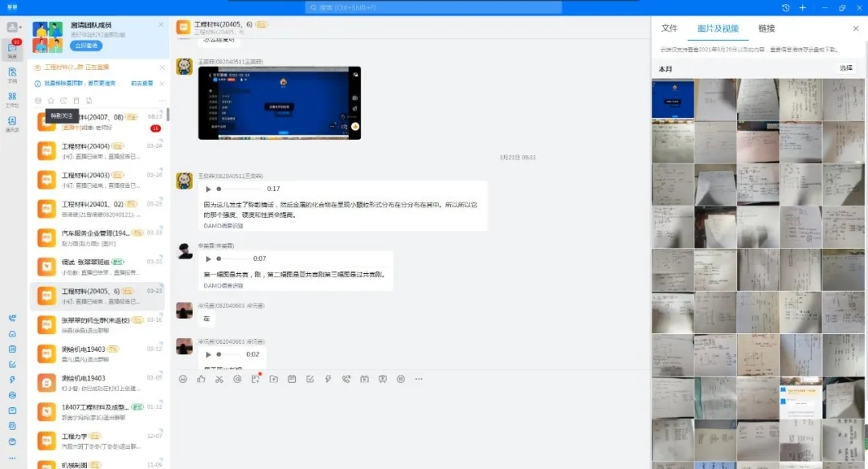The height and width of the screenshot is (469, 868).
Task: Click the search input field at top
Action: point(434,7)
